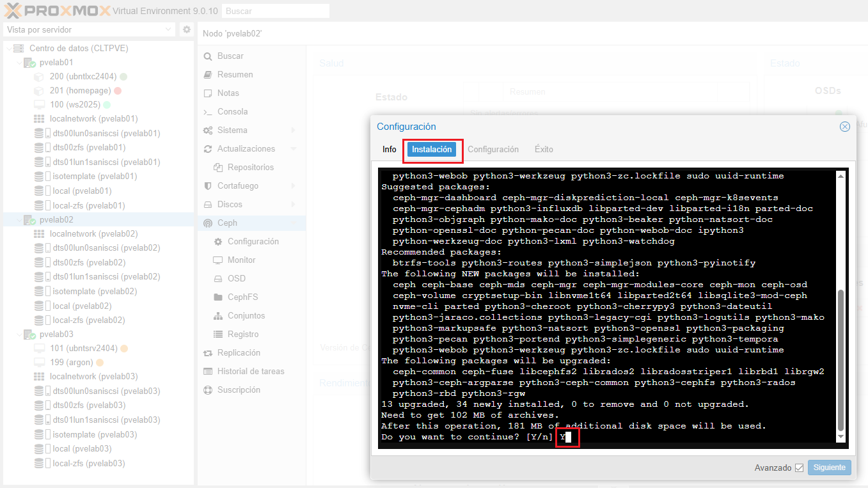The width and height of the screenshot is (868, 488).
Task: Click the Ceph logo icon
Action: pyautogui.click(x=207, y=223)
